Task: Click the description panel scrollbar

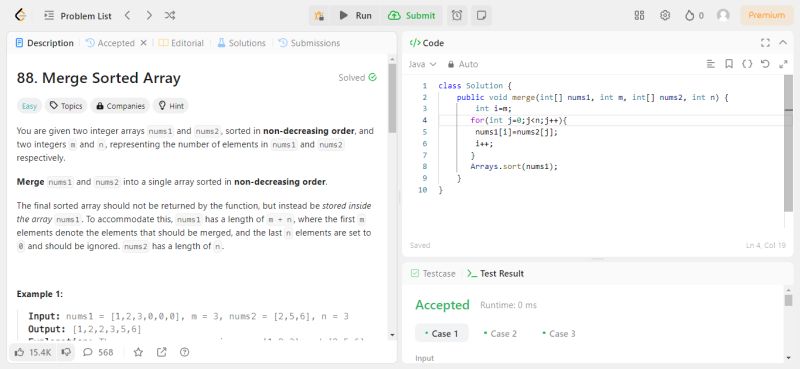Action: [392, 97]
